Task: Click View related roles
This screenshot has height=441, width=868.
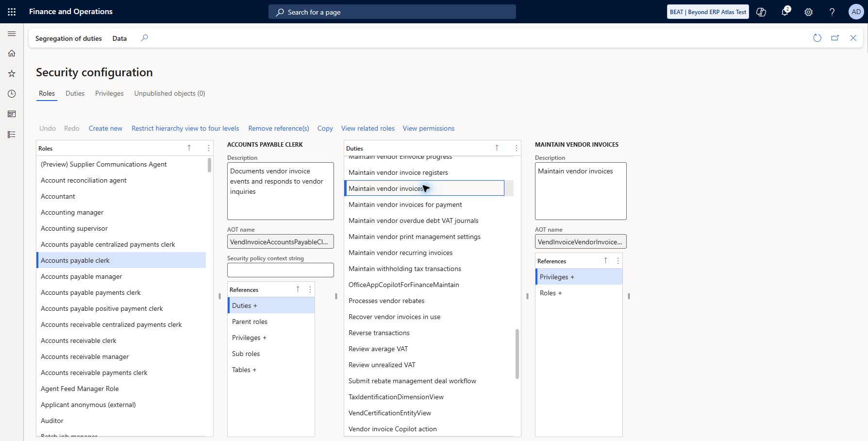Action: [x=368, y=128]
